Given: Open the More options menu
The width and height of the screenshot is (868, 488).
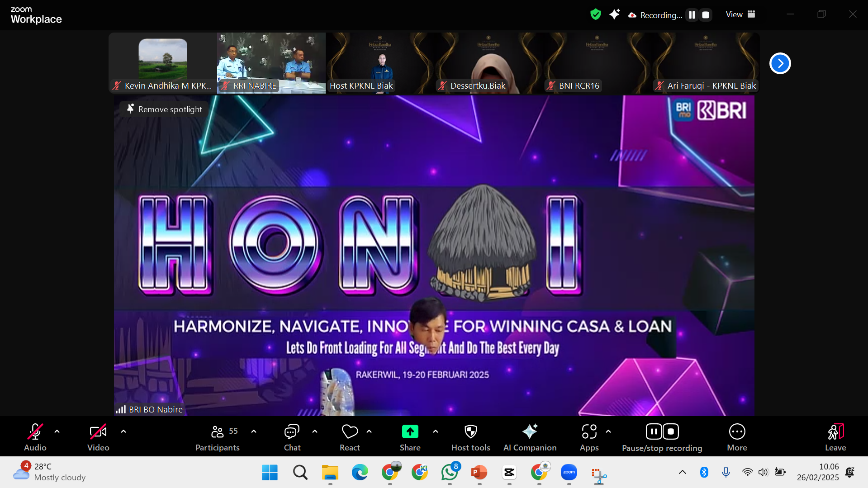Looking at the screenshot, I should (737, 437).
